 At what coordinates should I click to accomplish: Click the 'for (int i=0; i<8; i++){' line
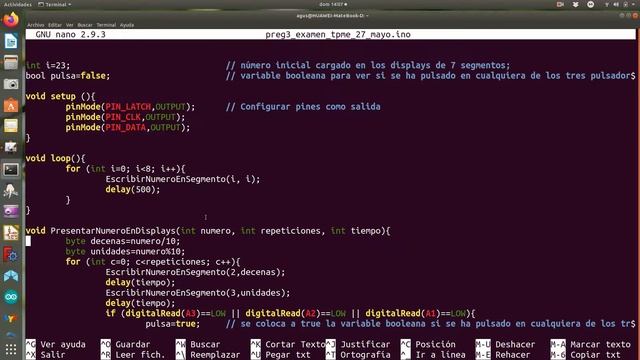click(125, 169)
